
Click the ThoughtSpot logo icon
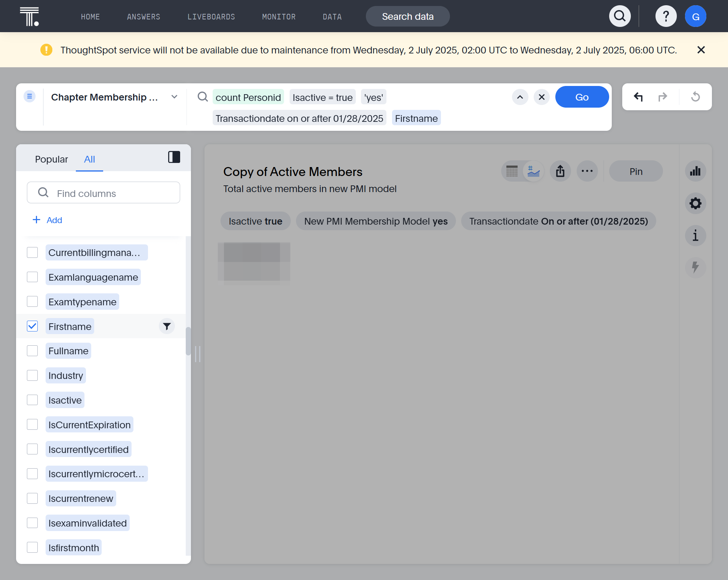click(x=30, y=16)
